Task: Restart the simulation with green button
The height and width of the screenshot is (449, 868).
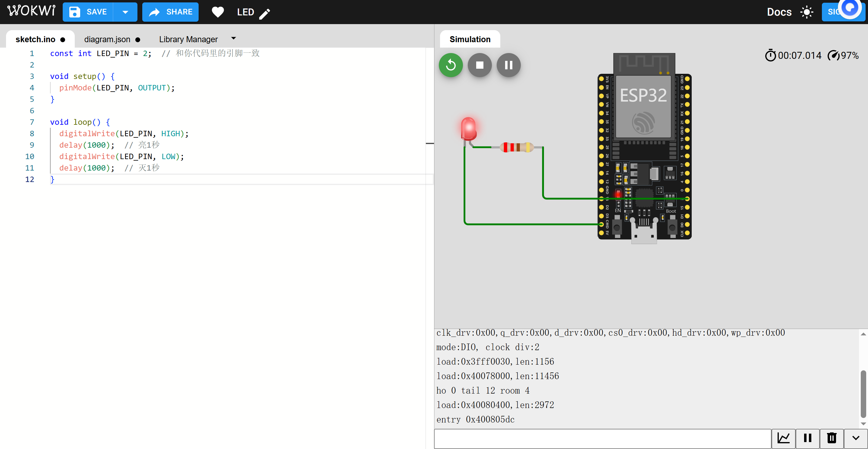Action: click(x=451, y=65)
